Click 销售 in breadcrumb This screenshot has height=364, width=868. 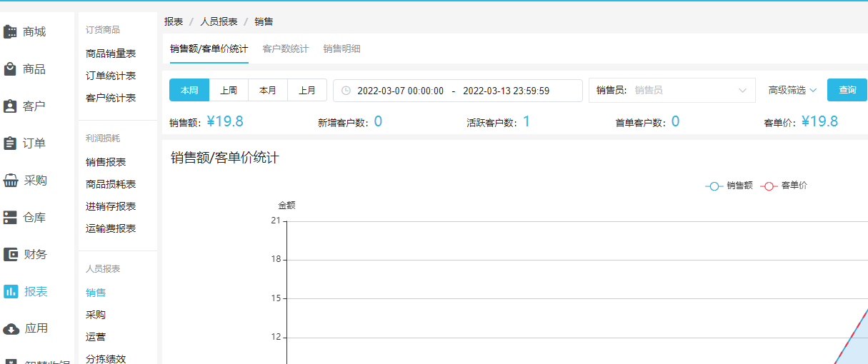(264, 21)
